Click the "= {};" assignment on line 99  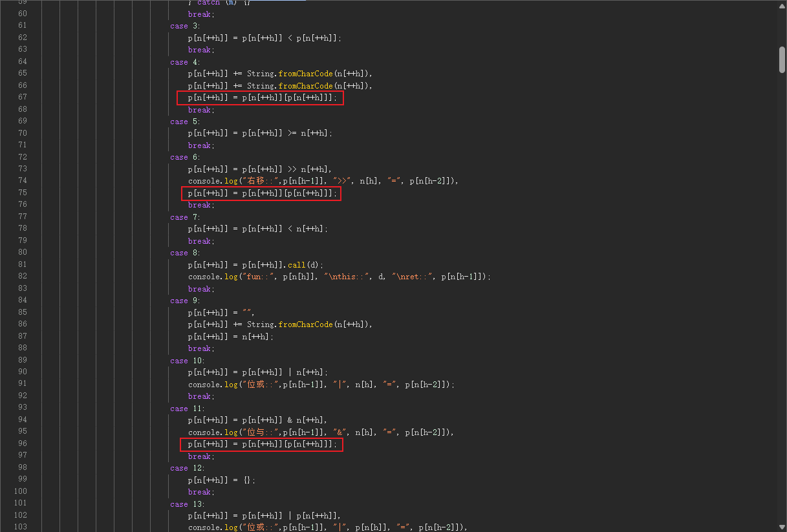pyautogui.click(x=222, y=480)
